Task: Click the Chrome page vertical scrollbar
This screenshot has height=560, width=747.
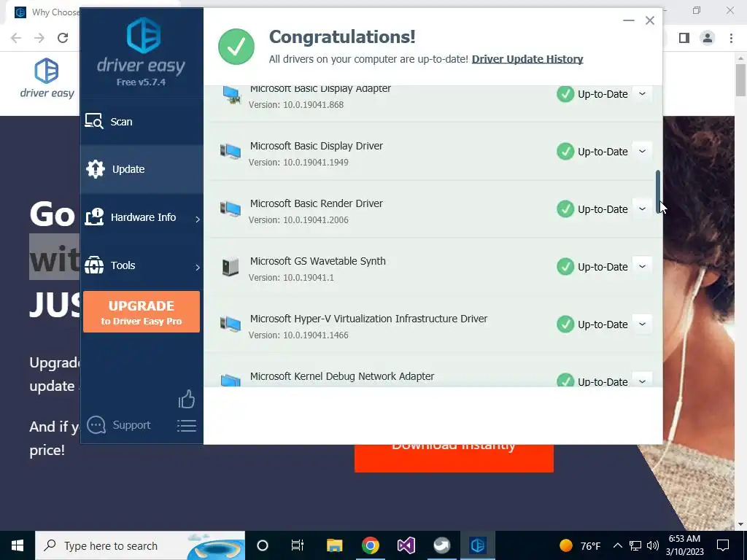Action: point(740,80)
